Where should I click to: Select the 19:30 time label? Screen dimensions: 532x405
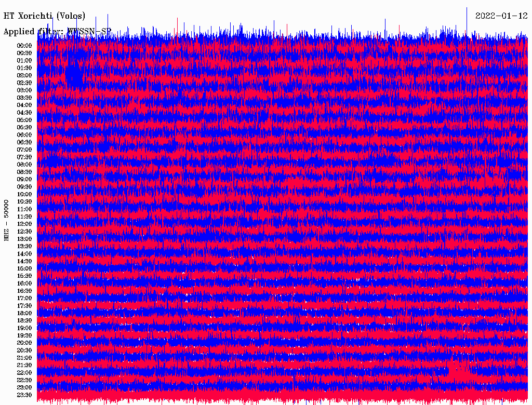point(24,336)
